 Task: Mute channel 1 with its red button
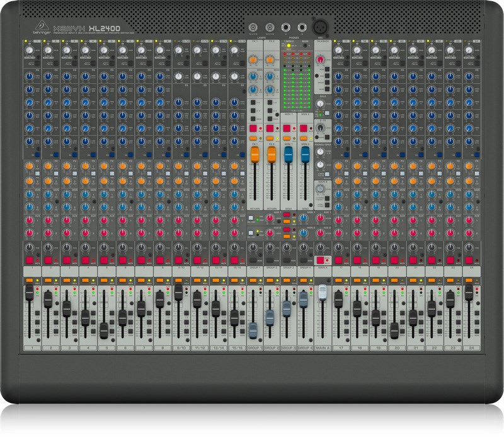point(30,260)
